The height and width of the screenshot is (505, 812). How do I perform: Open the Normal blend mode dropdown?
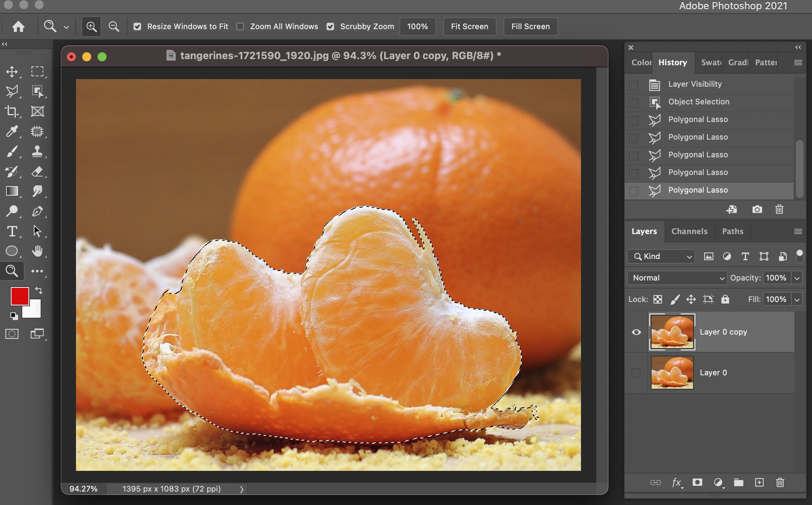(x=677, y=278)
